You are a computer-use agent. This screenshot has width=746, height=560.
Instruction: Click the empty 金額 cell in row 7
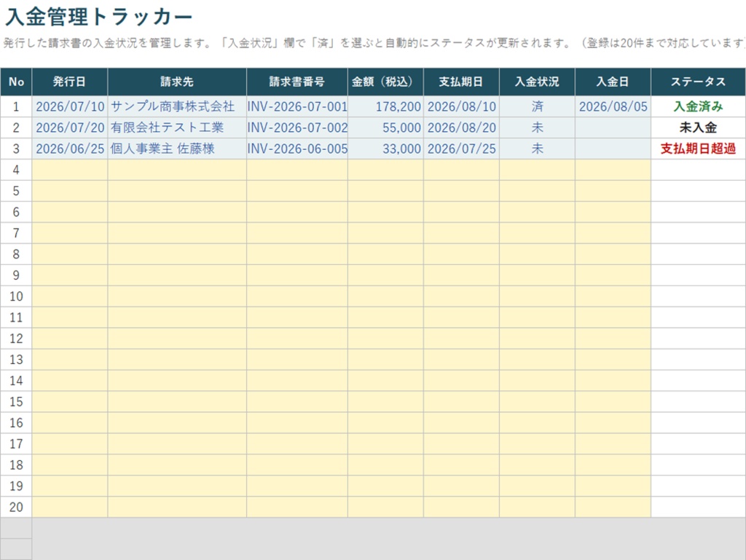(x=385, y=233)
